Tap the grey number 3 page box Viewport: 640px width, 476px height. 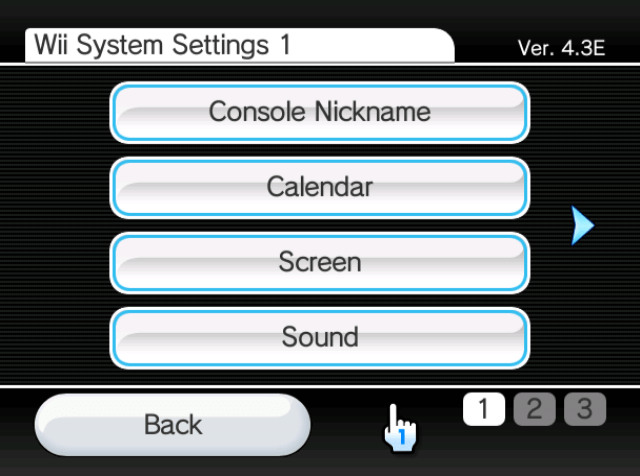tap(585, 409)
